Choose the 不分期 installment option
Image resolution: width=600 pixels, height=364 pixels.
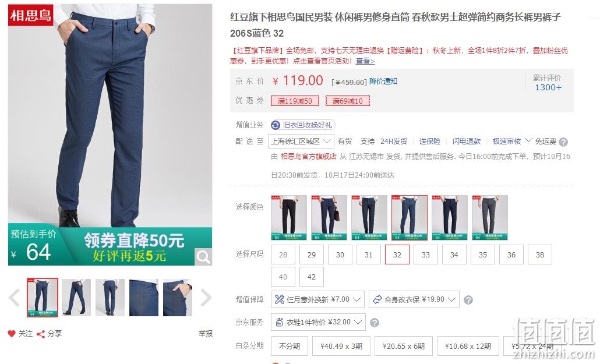290,346
